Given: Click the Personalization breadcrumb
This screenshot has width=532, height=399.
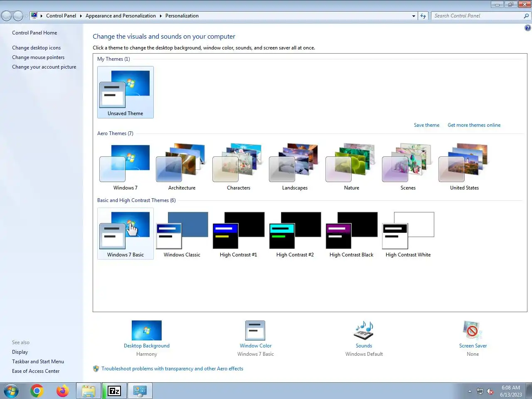Looking at the screenshot, I should click(x=182, y=16).
